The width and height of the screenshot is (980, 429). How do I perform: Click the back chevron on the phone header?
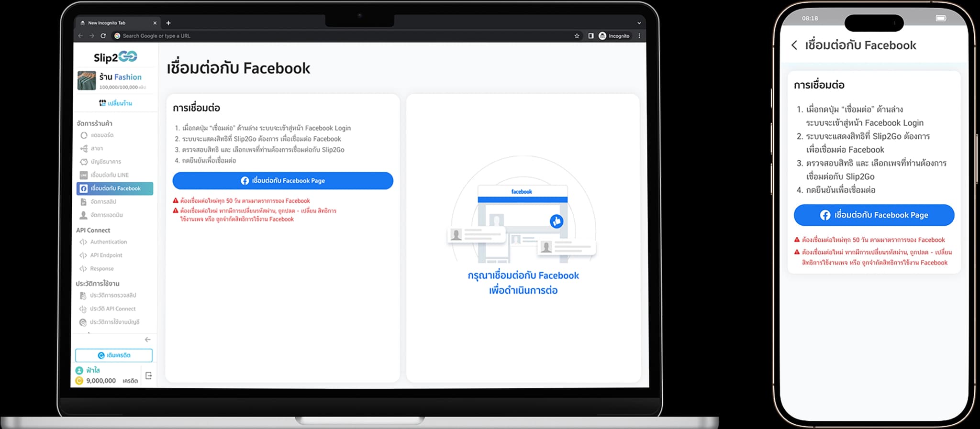pos(794,45)
